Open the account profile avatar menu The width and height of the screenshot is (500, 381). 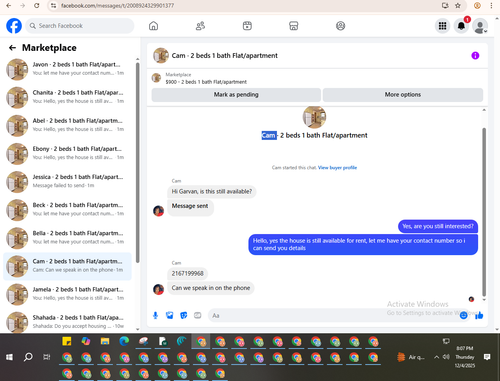pos(480,26)
